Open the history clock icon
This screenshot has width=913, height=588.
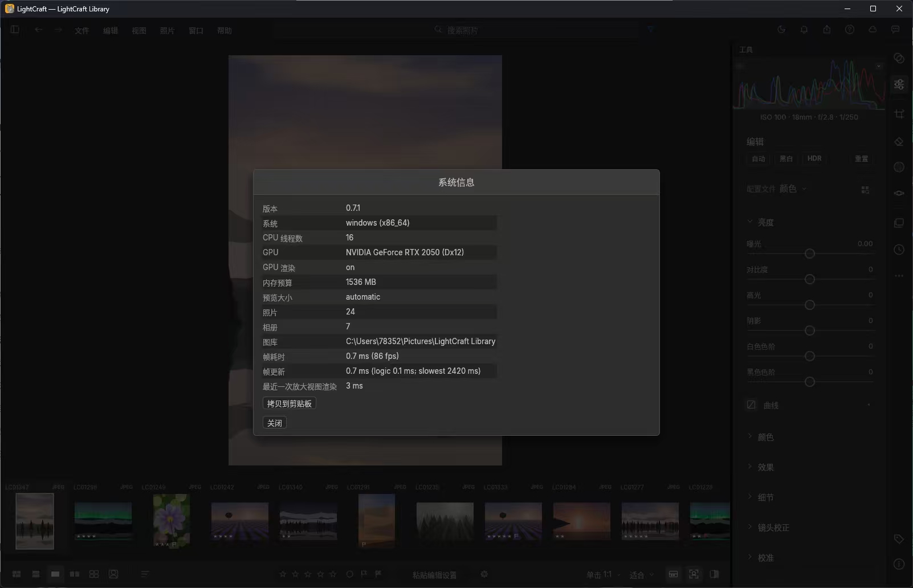(x=899, y=250)
